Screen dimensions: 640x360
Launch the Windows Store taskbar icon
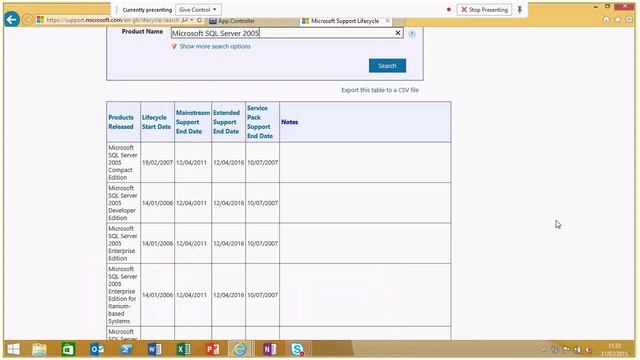[68, 349]
